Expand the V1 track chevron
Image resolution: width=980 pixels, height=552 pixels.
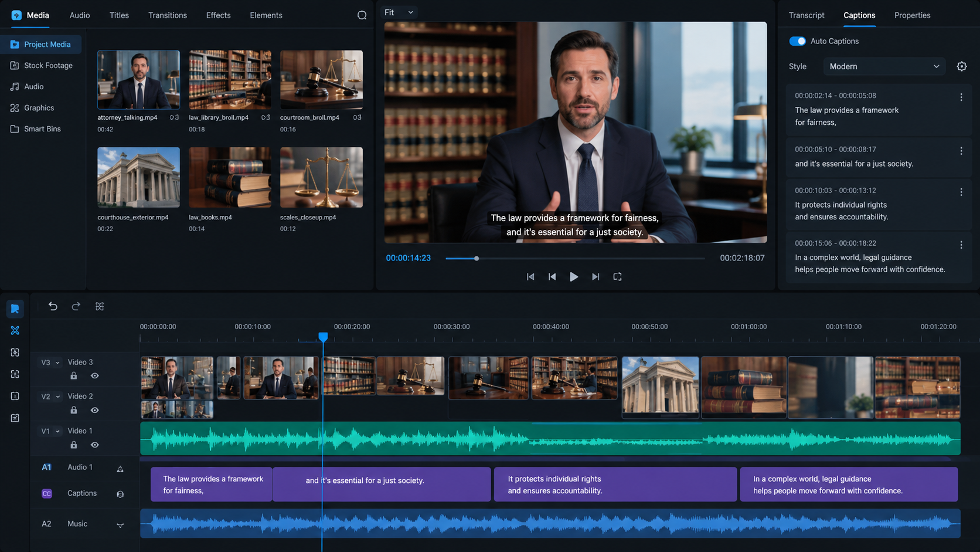57,432
